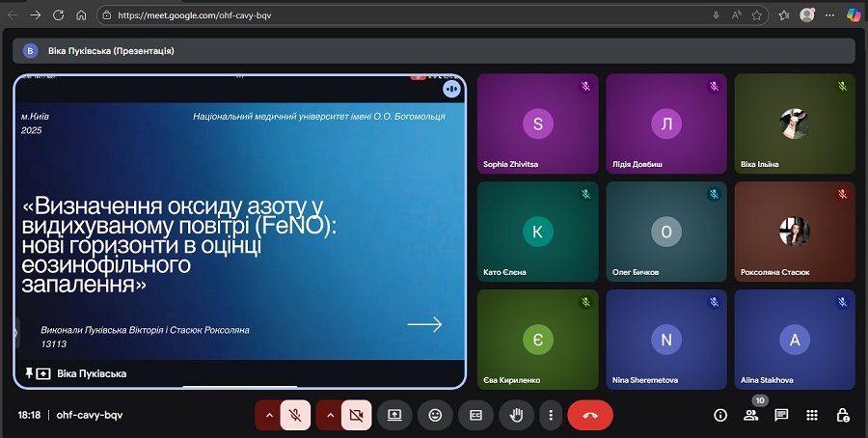Expand audio settings arrow beside microphone
This screenshot has height=438, width=868.
268,415
